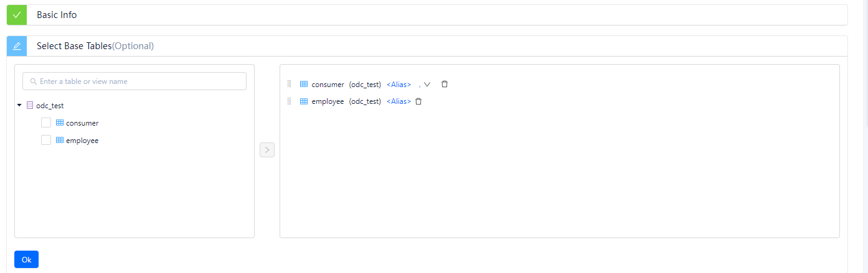Click the blue edit icon for Select Base Tables
The width and height of the screenshot is (868, 273).
point(17,46)
